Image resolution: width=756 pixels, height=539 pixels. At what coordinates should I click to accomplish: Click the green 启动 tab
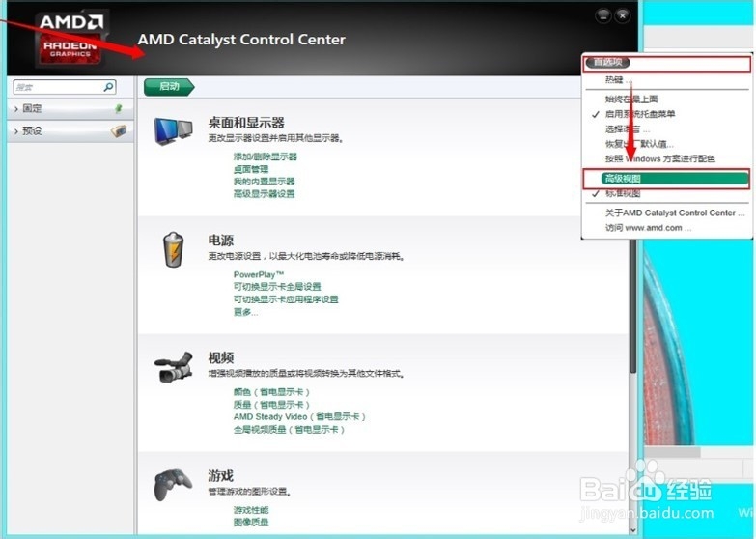[x=169, y=86]
